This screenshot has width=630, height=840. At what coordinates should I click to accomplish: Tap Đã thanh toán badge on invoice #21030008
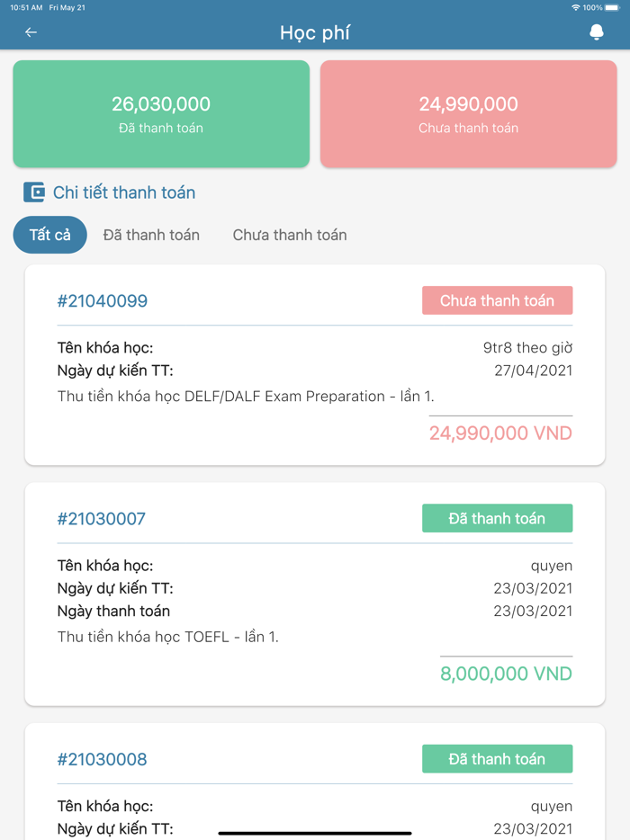click(497, 759)
